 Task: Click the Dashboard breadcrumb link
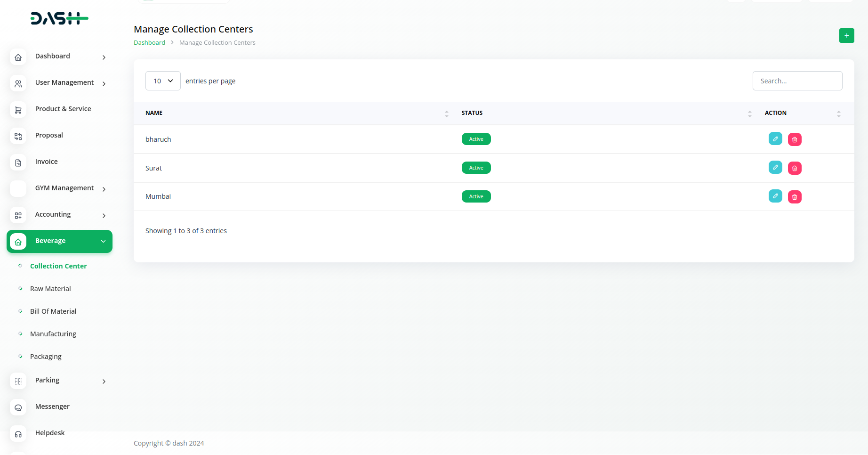click(149, 42)
